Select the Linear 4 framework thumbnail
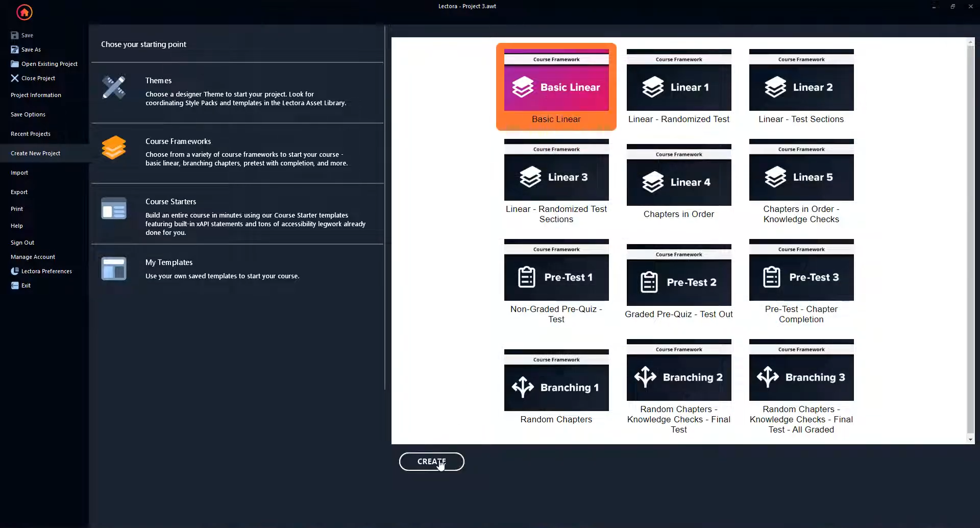 679,175
